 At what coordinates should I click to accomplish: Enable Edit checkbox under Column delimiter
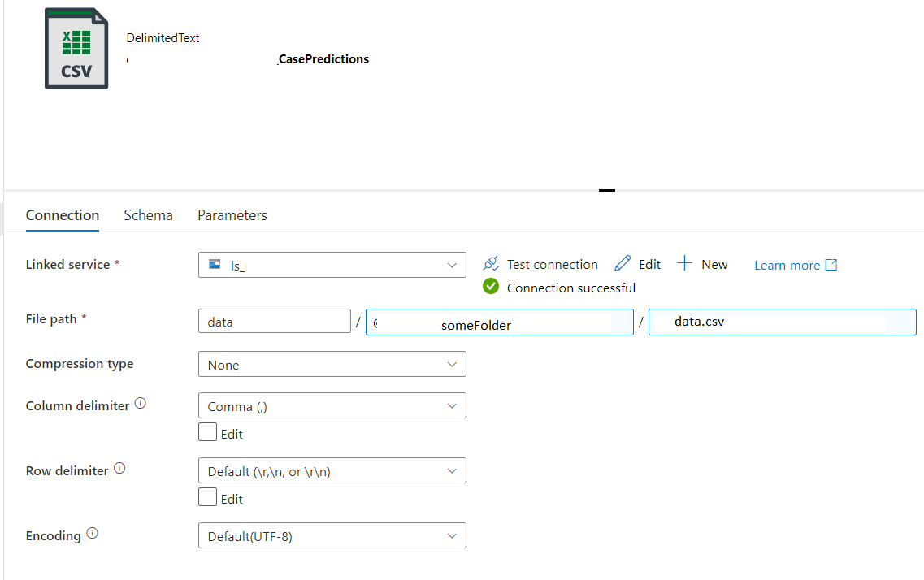point(208,432)
